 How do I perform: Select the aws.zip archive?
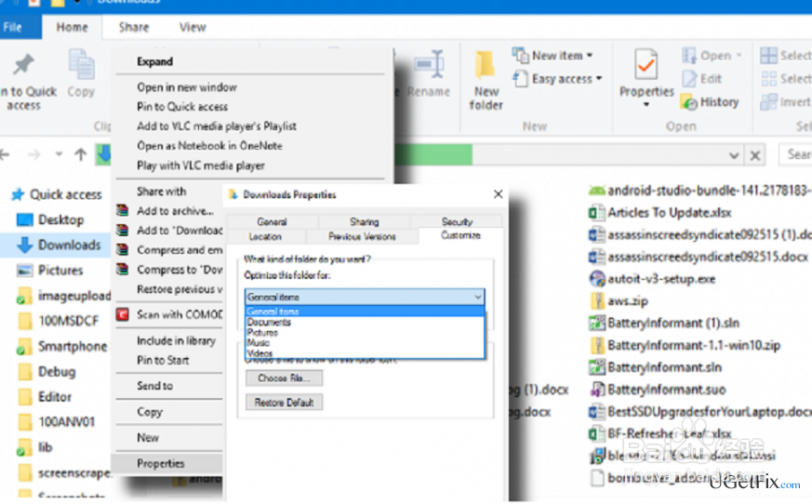pos(619,301)
